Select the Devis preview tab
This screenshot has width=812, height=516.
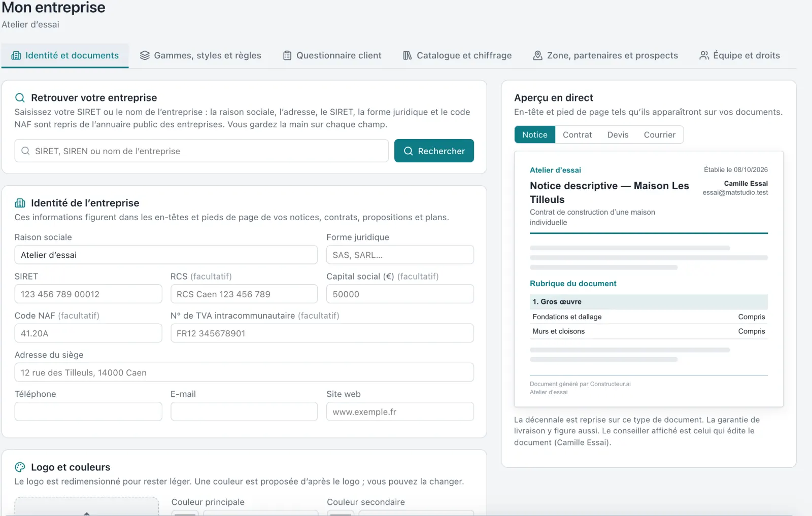pyautogui.click(x=618, y=134)
